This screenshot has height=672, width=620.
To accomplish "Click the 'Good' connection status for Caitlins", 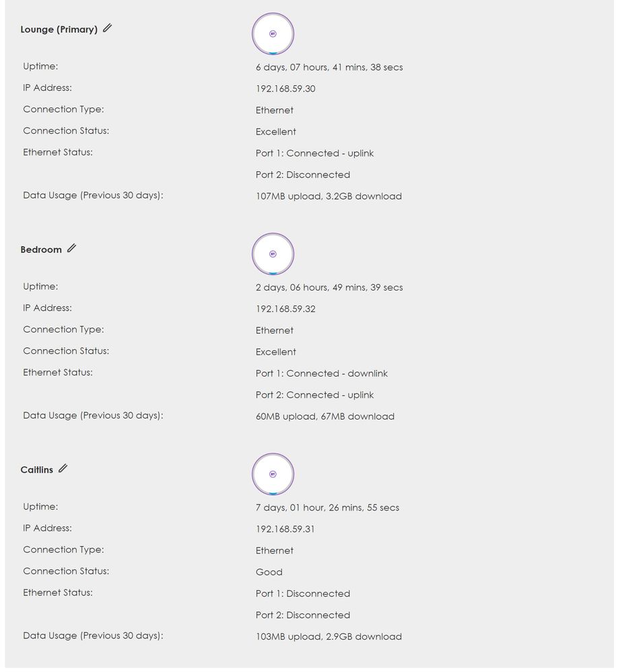I will point(269,572).
